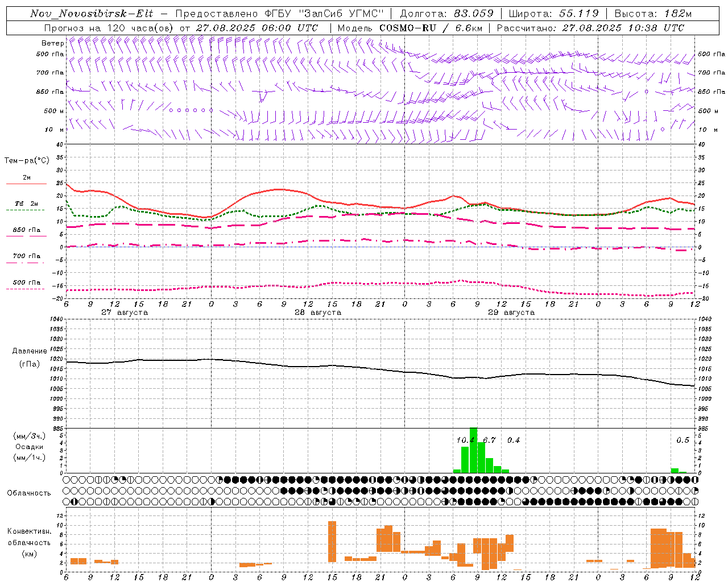Click the Td 2м legend label

coord(27,203)
